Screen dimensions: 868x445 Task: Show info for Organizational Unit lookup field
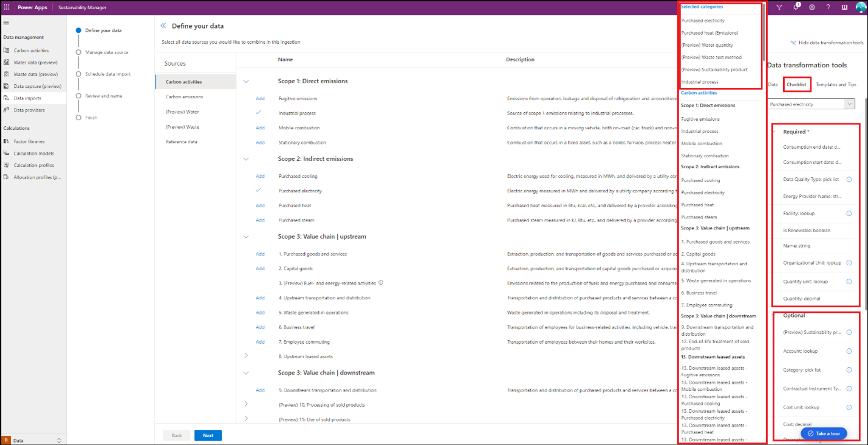point(849,263)
